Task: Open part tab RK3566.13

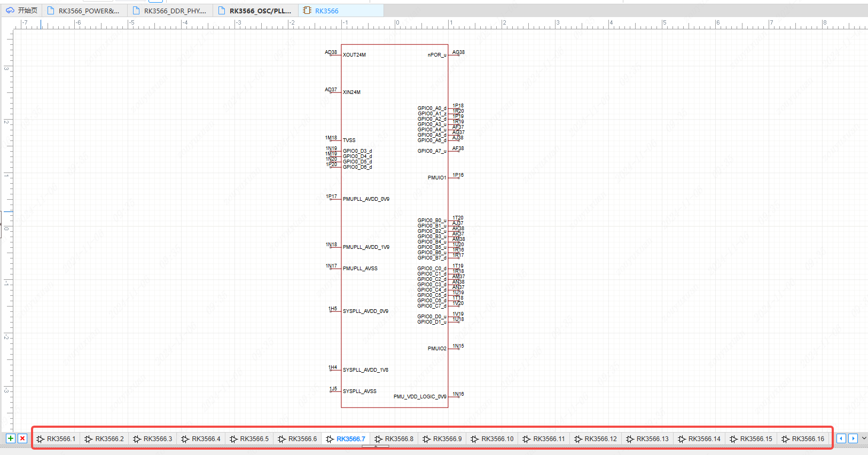Action: 647,439
